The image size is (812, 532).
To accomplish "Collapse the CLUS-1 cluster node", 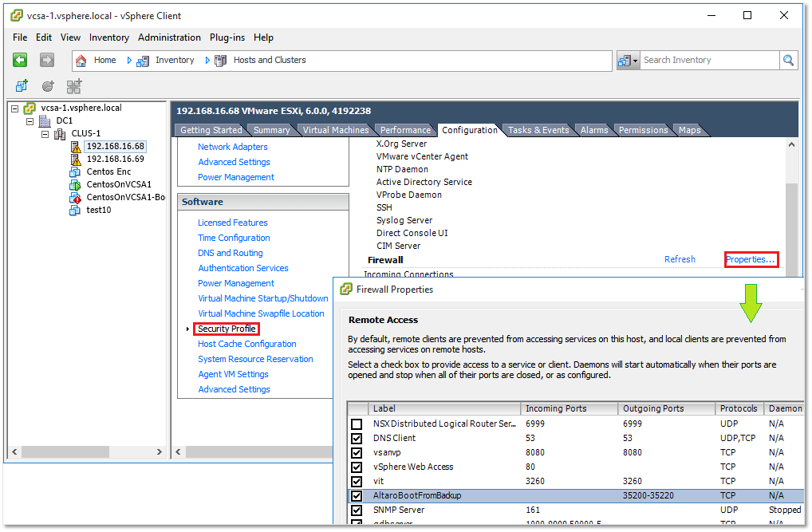I will coord(45,134).
